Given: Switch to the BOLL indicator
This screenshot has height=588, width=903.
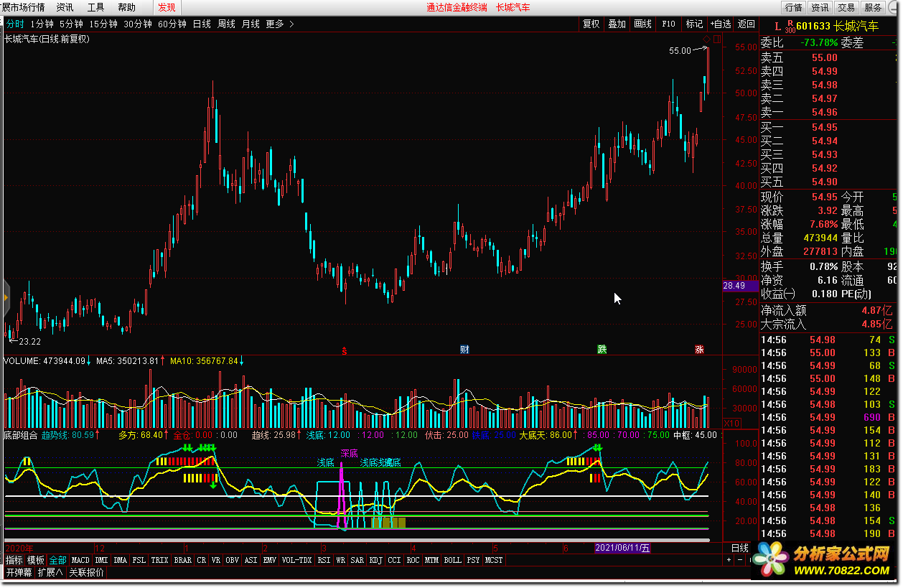Looking at the screenshot, I should pyautogui.click(x=452, y=560).
